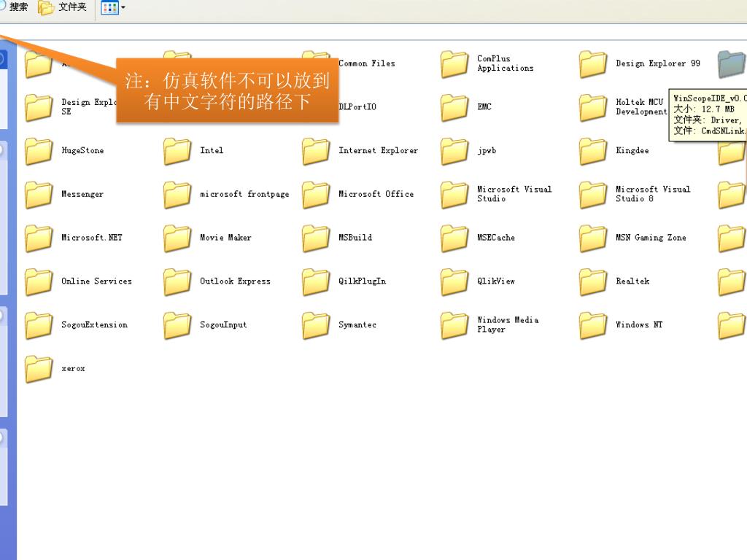Click the Intel folder name text
Viewport: 747px width, 560px height.
click(x=212, y=150)
